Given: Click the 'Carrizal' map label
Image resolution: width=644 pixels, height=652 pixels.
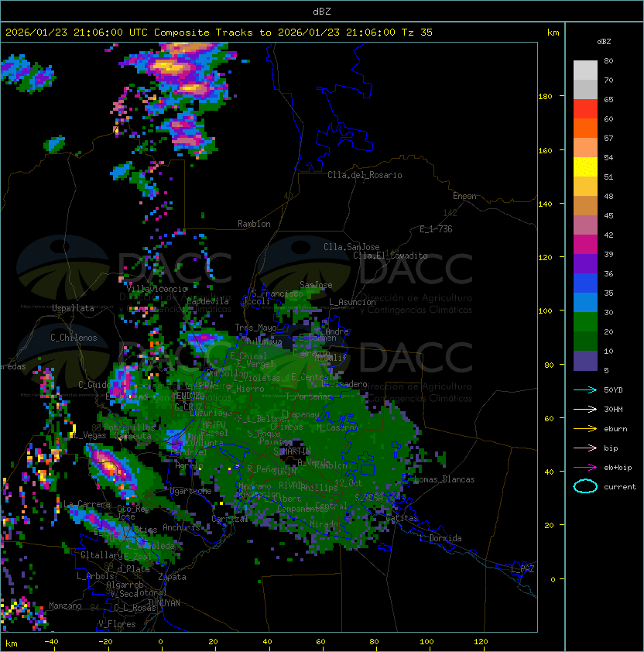Looking at the screenshot, I should (x=230, y=519).
